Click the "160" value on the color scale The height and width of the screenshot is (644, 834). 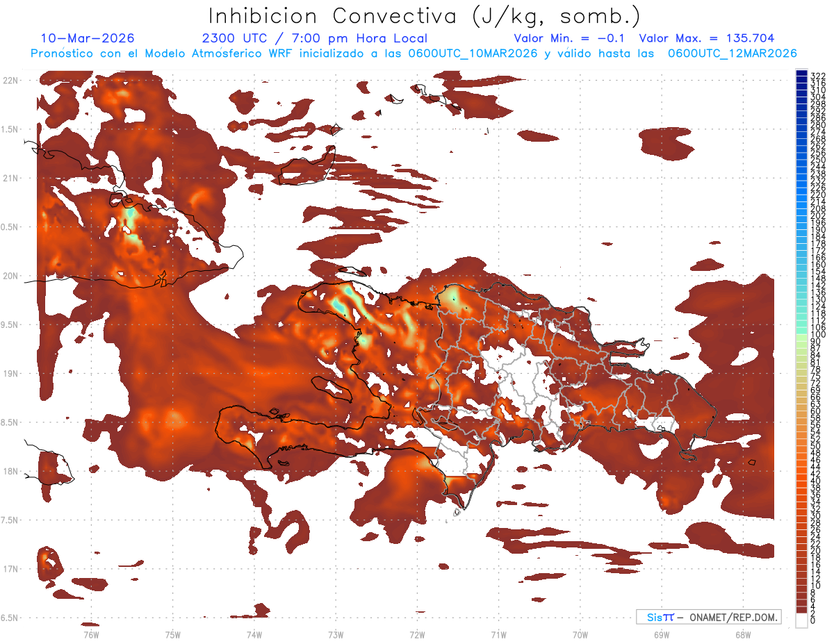pyautogui.click(x=817, y=265)
